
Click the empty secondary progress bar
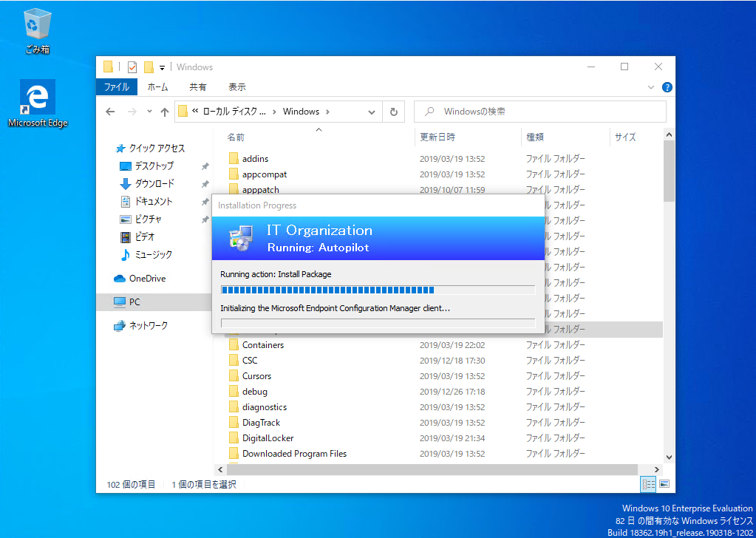(x=378, y=323)
